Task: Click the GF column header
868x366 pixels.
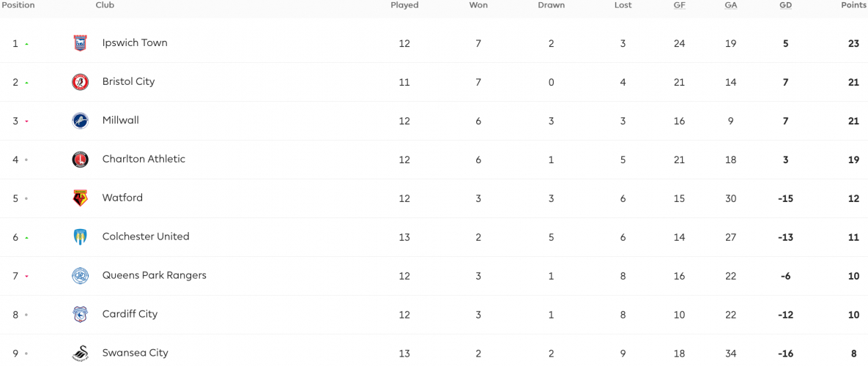Action: pos(679,5)
